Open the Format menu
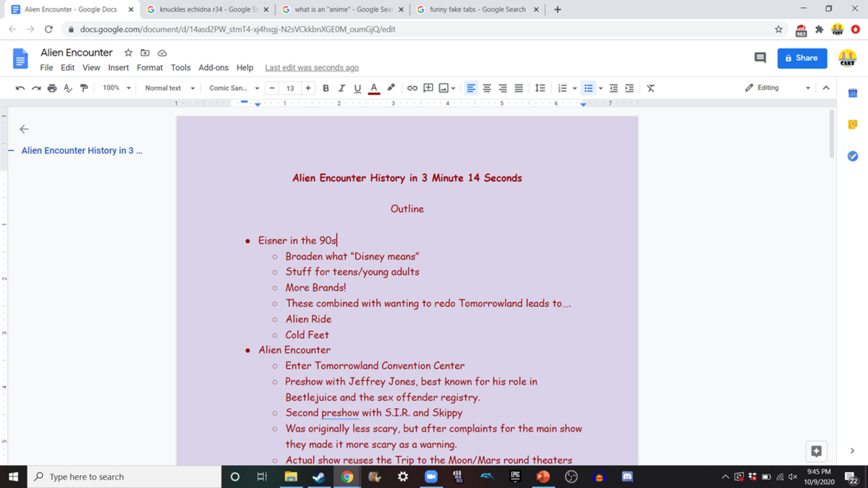 pos(150,68)
